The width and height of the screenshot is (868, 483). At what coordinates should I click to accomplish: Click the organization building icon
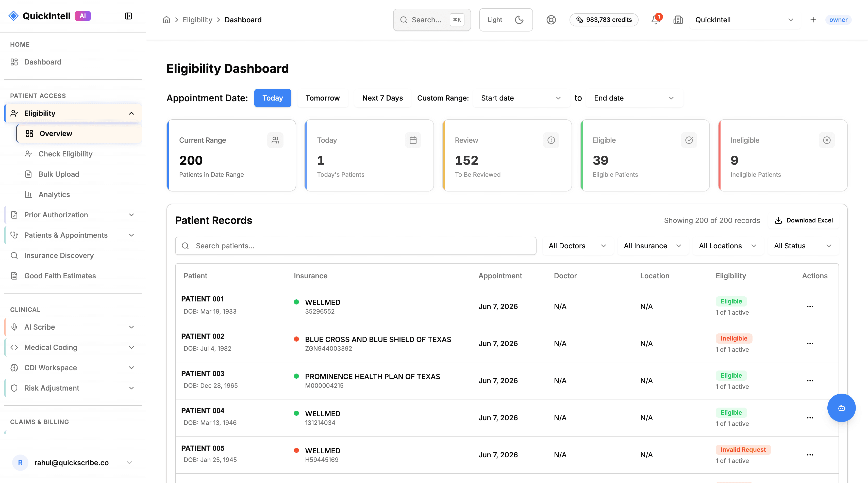678,20
